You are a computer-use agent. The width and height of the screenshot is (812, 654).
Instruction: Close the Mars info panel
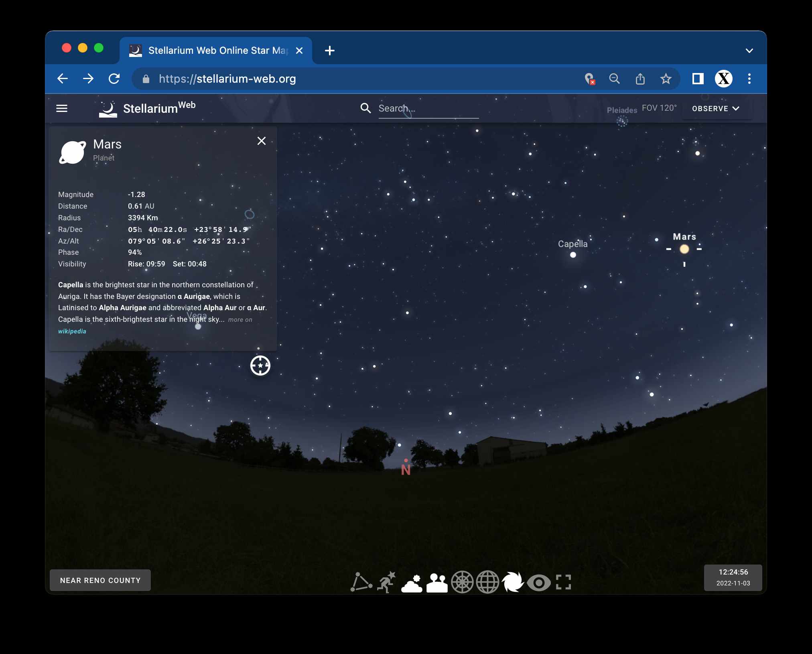coord(262,141)
